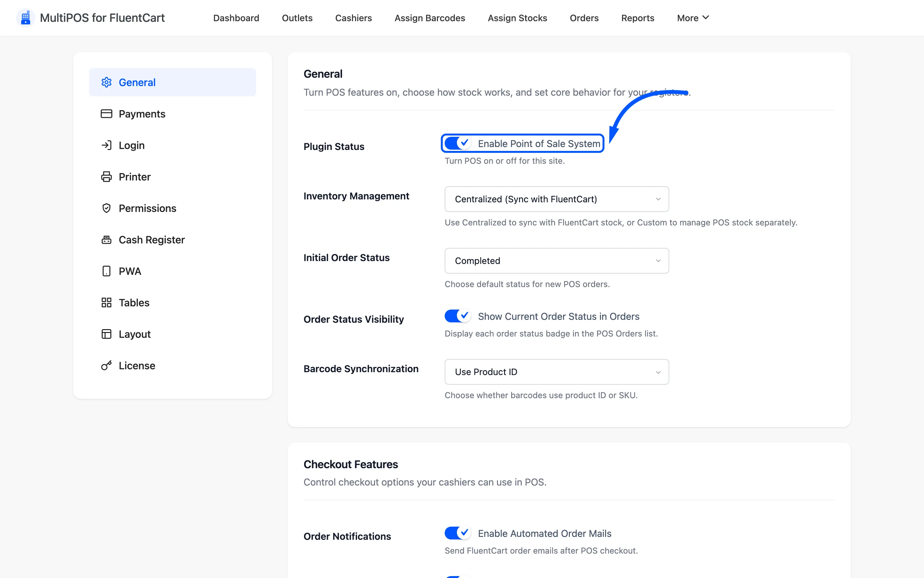Click the Tables grid icon
924x578 pixels.
[106, 302]
